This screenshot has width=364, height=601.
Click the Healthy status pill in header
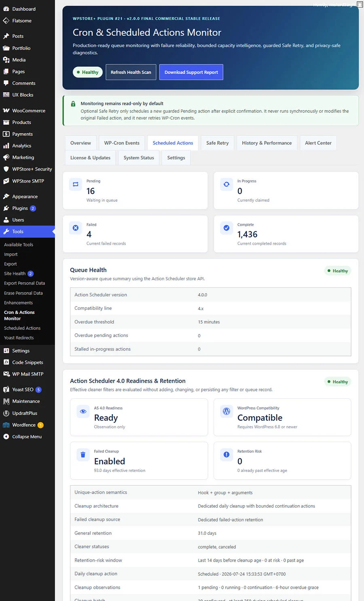tap(87, 72)
